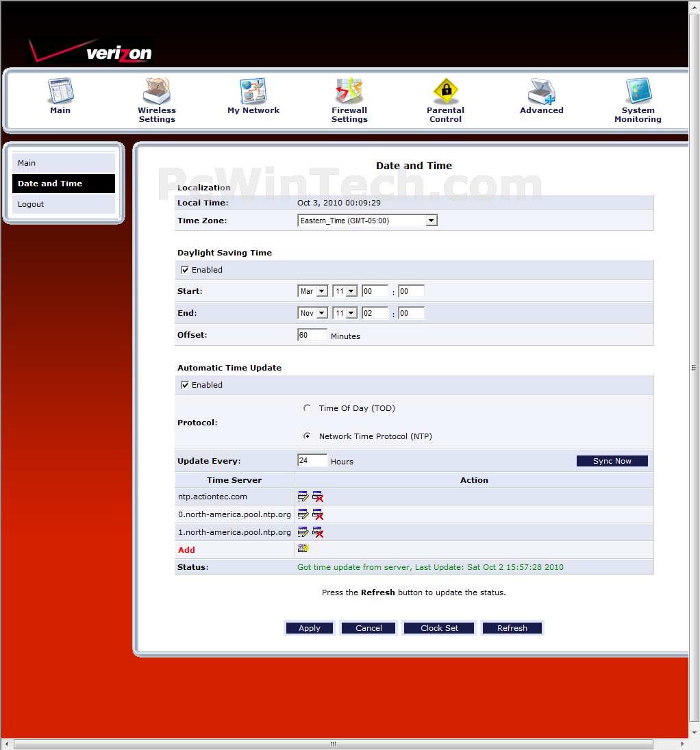Click the Update Every hours field
Viewport: 700px width, 750px height.
312,460
